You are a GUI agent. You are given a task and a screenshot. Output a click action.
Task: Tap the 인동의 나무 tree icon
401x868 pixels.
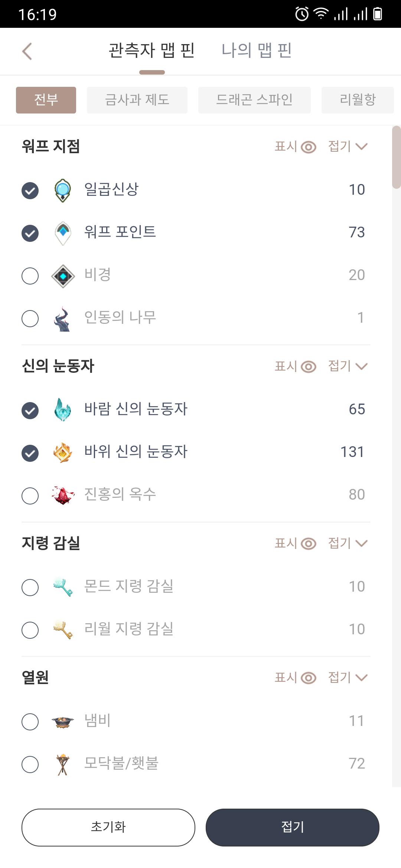click(63, 319)
